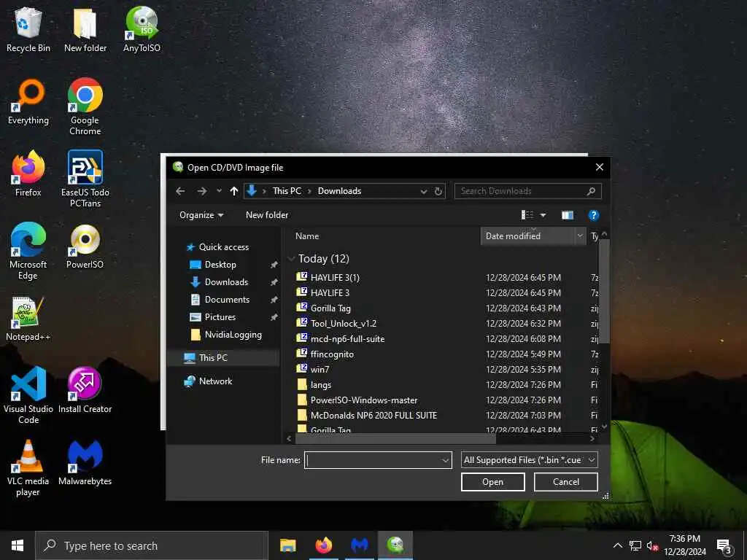Open Firefox from the taskbar
This screenshot has height=560, width=747.
[323, 545]
